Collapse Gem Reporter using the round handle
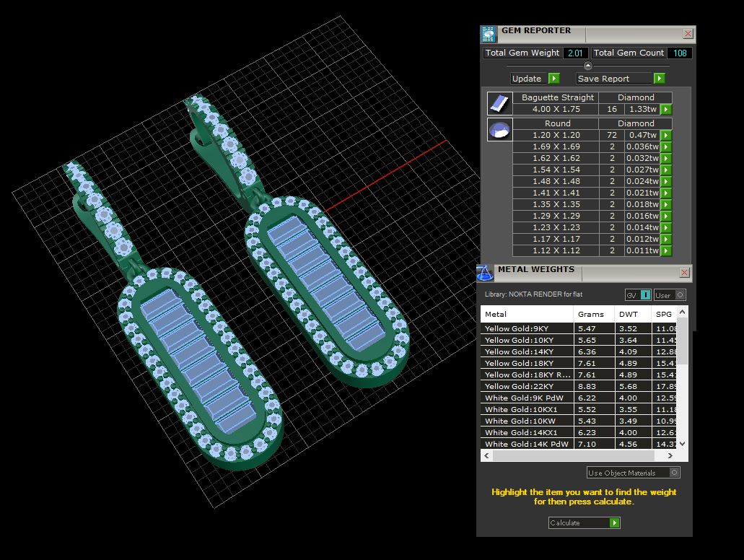This screenshot has height=560, width=744. [588, 66]
